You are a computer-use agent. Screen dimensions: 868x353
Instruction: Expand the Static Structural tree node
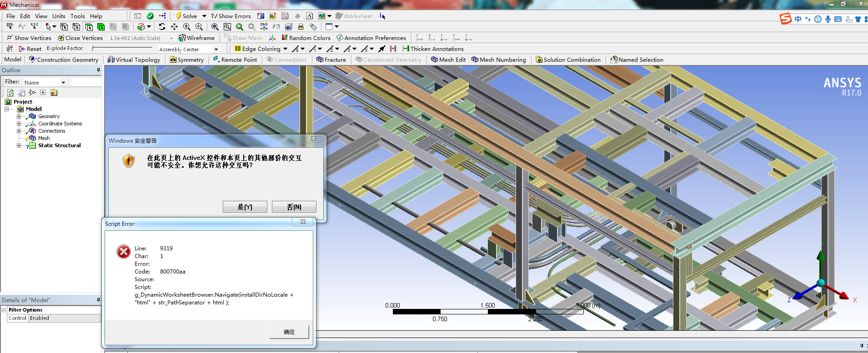(19, 145)
